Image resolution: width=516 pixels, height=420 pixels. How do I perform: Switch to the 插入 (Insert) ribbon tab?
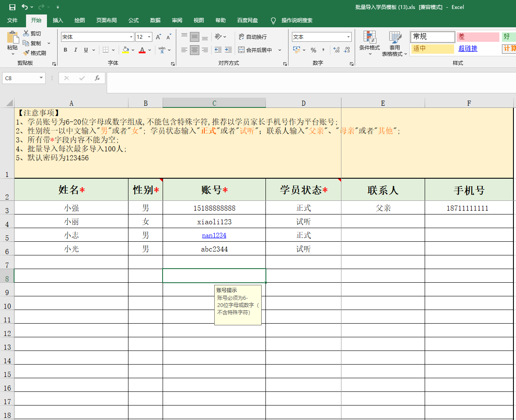pyautogui.click(x=58, y=20)
